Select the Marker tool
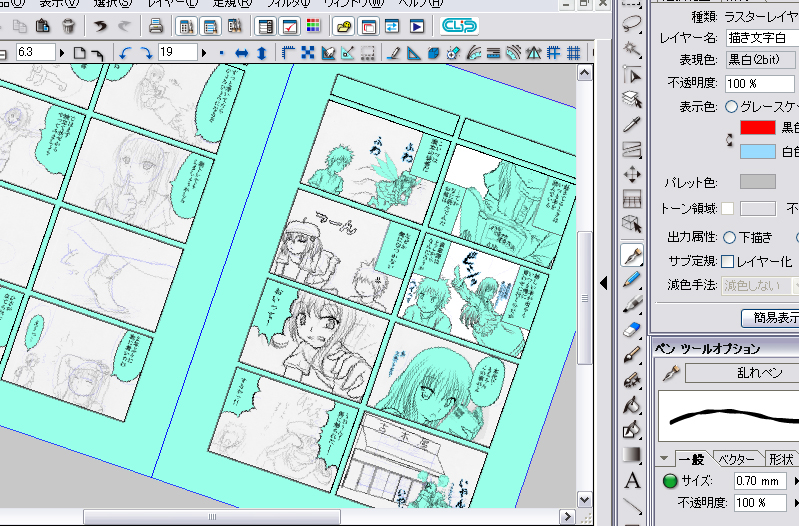Viewport: 799px width, 526px height. coord(632,304)
